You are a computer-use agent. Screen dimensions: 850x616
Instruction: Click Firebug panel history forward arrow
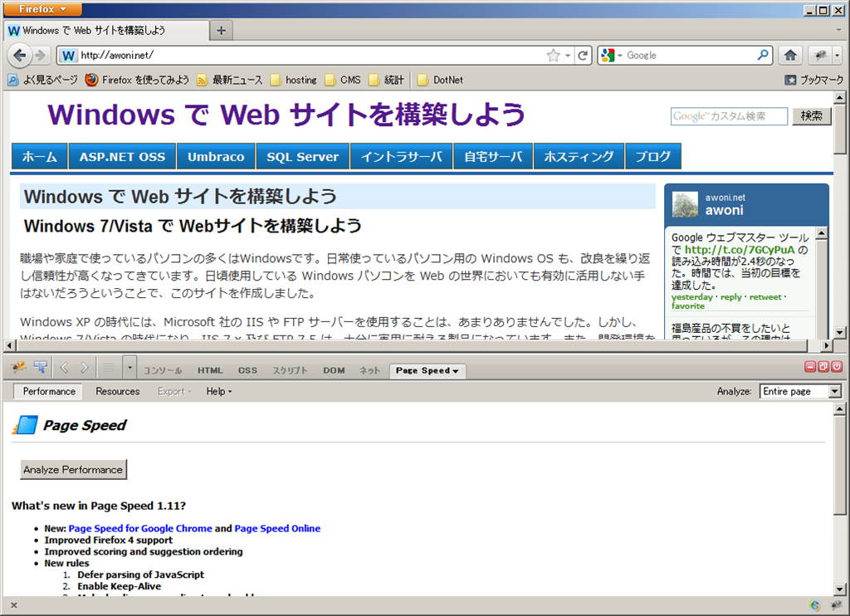[84, 368]
